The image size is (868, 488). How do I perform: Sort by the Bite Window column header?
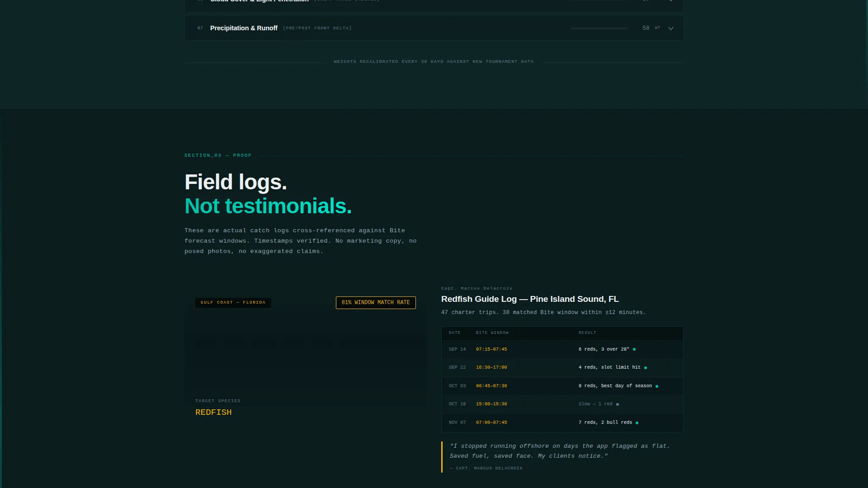(492, 333)
